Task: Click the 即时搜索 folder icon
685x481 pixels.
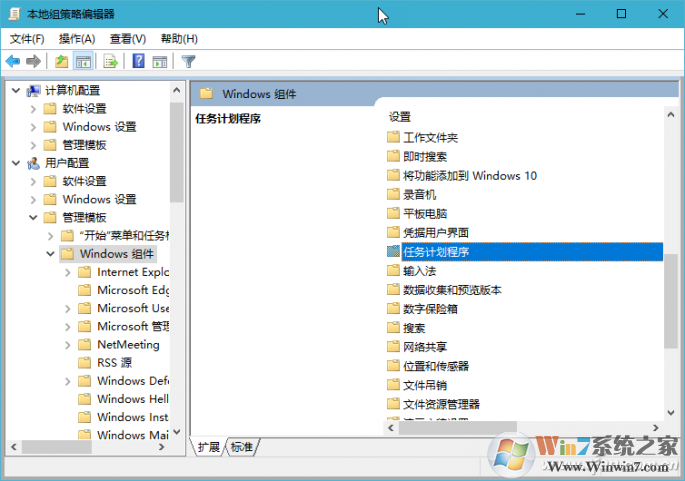Action: coord(393,156)
